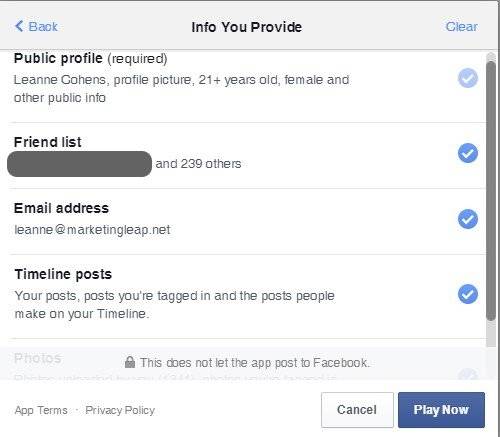The image size is (500, 437).
Task: Toggle the Public profile checkmark
Action: tap(468, 78)
